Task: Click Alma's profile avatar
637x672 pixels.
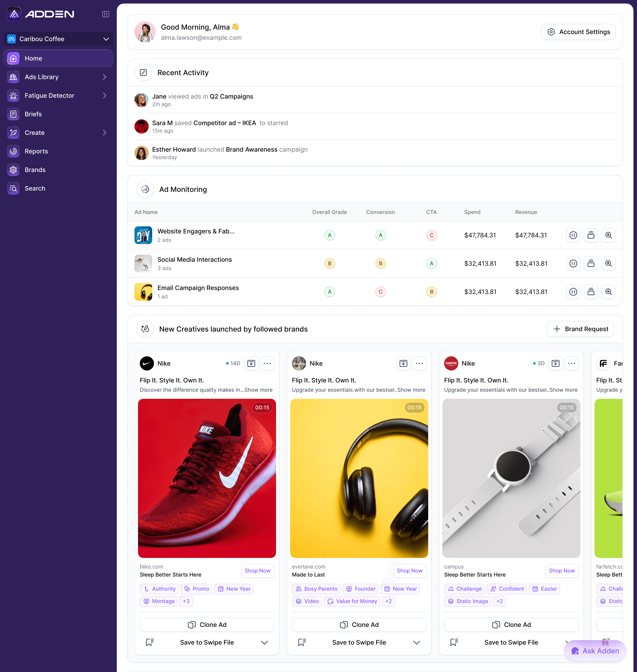Action: click(x=145, y=32)
